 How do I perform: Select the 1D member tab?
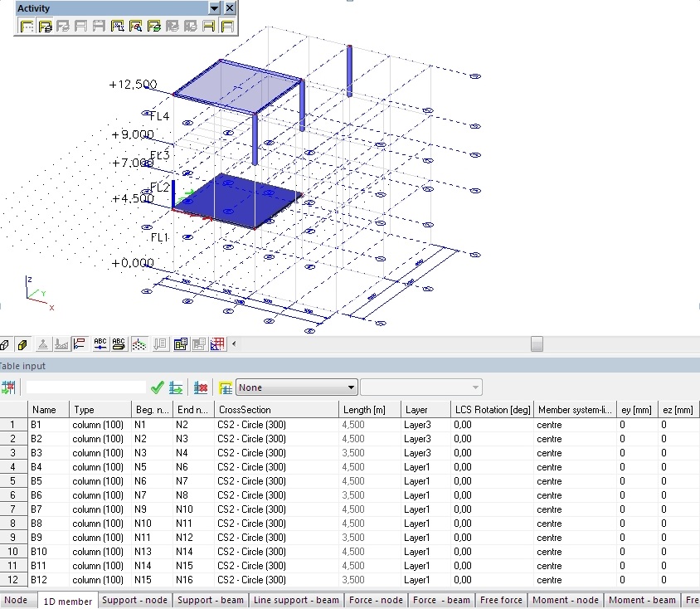pos(68,601)
